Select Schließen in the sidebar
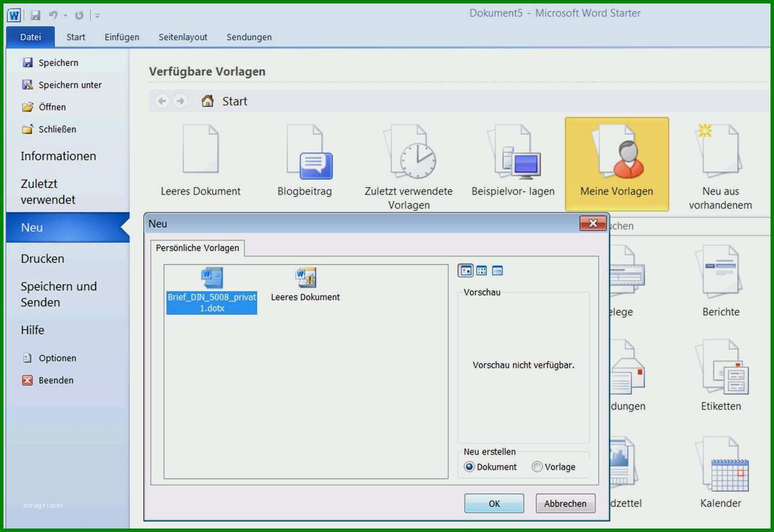The height and width of the screenshot is (532, 774). pos(49,129)
